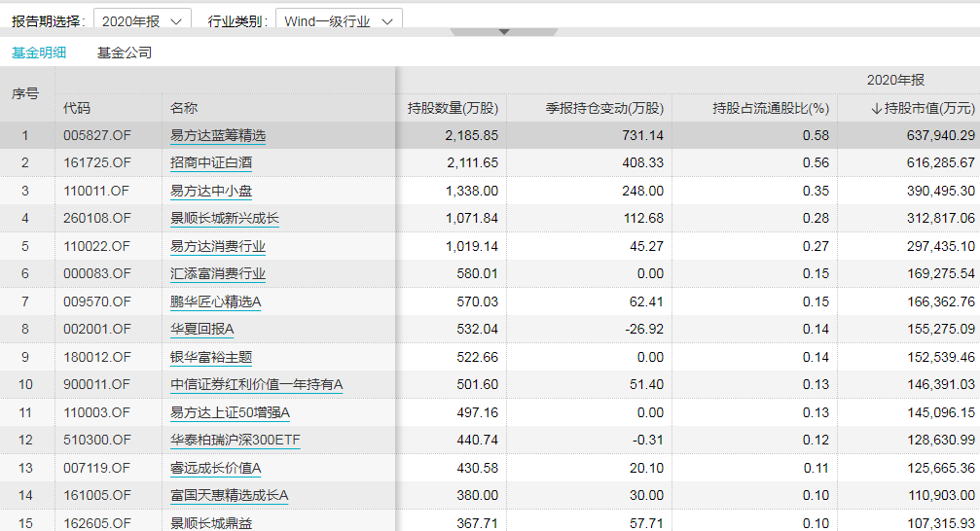Click the share count 2,185.85
The image size is (980, 531).
tap(472, 135)
